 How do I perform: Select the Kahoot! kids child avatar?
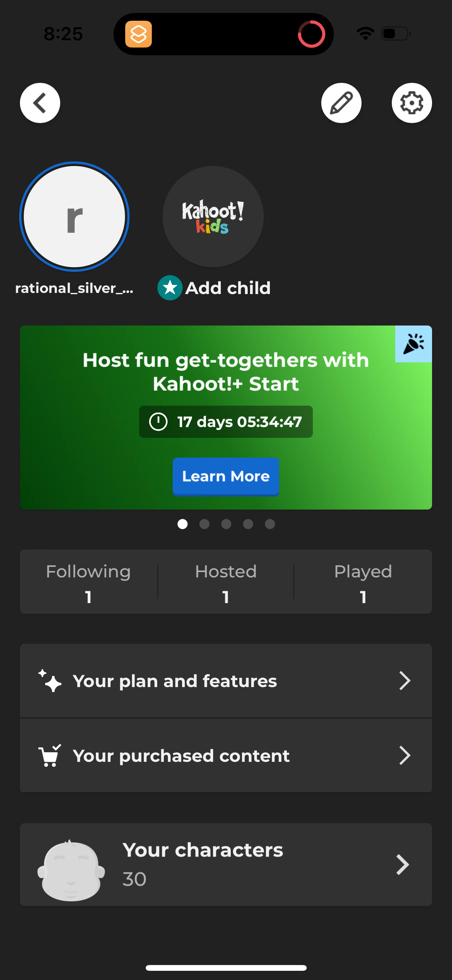tap(213, 217)
